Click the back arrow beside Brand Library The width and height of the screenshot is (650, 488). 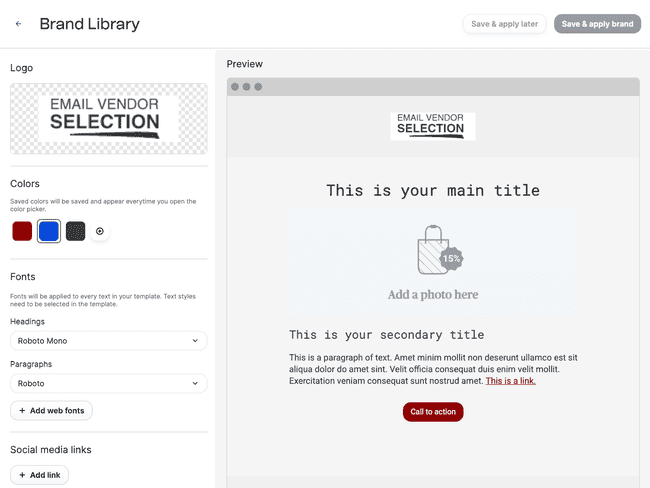point(18,24)
